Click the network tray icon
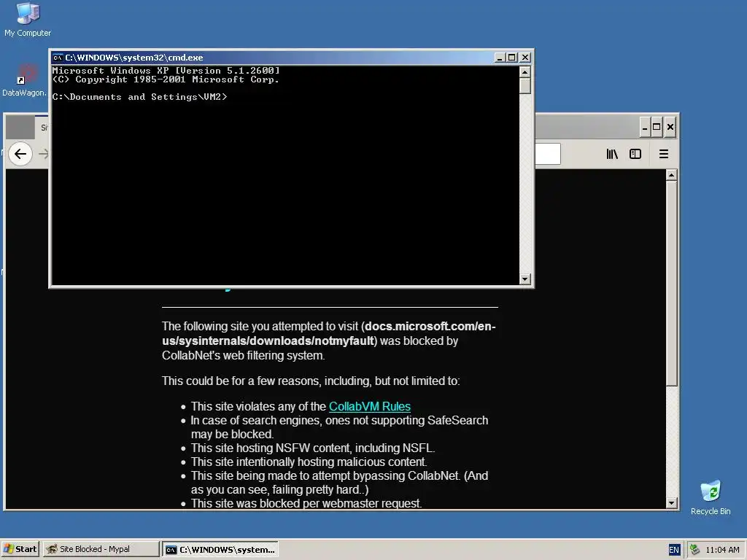This screenshot has height=560, width=747. click(x=694, y=550)
